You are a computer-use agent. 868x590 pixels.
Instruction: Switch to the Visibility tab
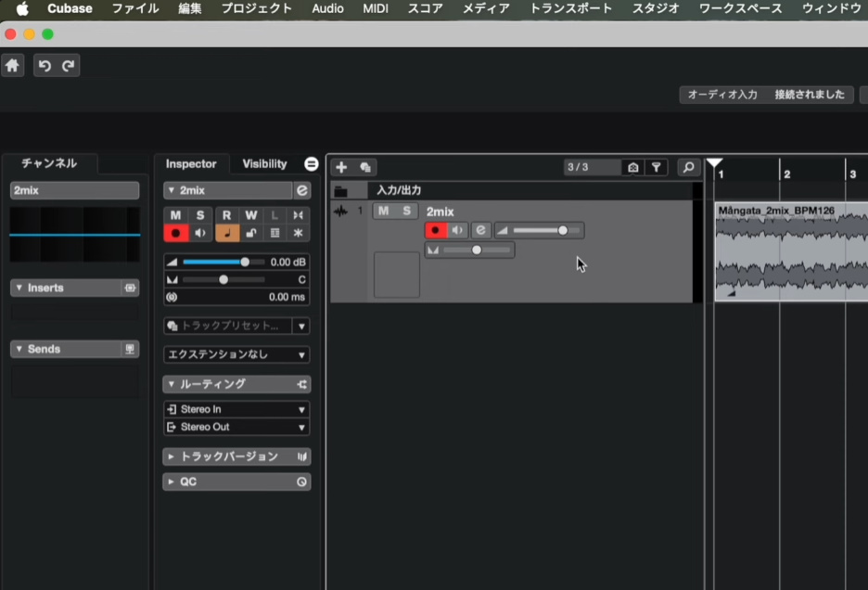point(264,164)
